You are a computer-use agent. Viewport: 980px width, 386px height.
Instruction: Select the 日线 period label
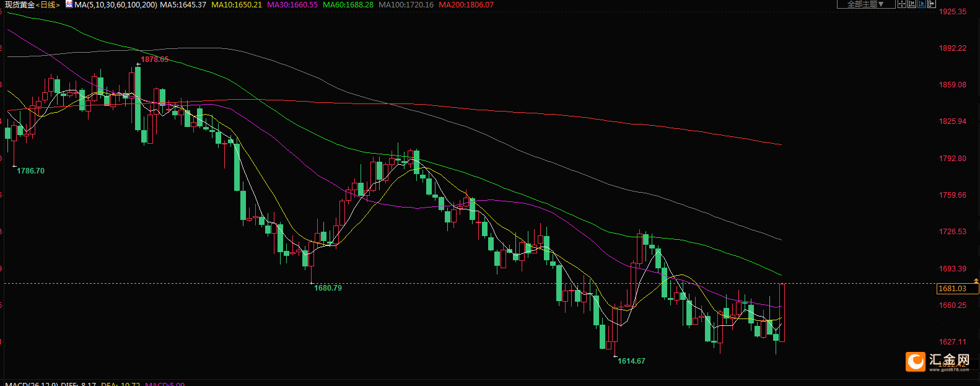click(x=48, y=4)
